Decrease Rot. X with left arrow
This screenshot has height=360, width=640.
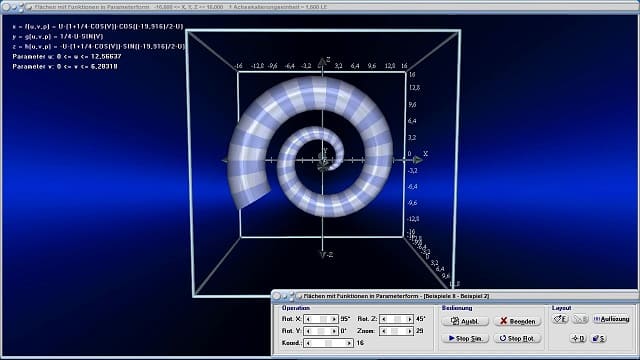pos(308,319)
